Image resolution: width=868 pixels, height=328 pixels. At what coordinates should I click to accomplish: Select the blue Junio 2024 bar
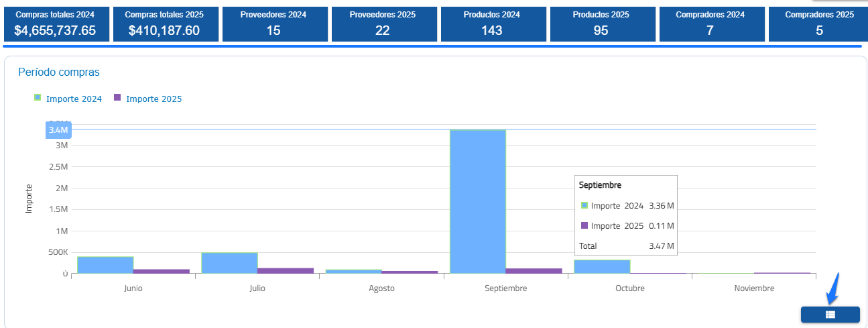(x=105, y=265)
